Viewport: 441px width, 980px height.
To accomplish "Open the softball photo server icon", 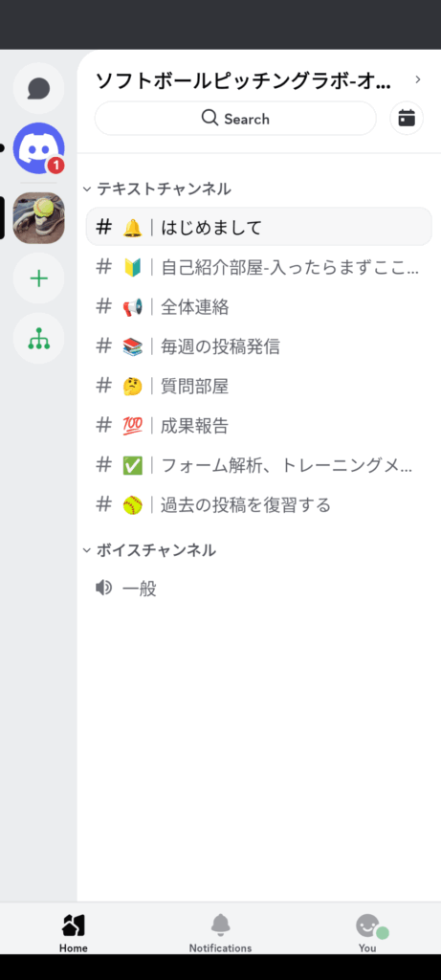I will (38, 217).
